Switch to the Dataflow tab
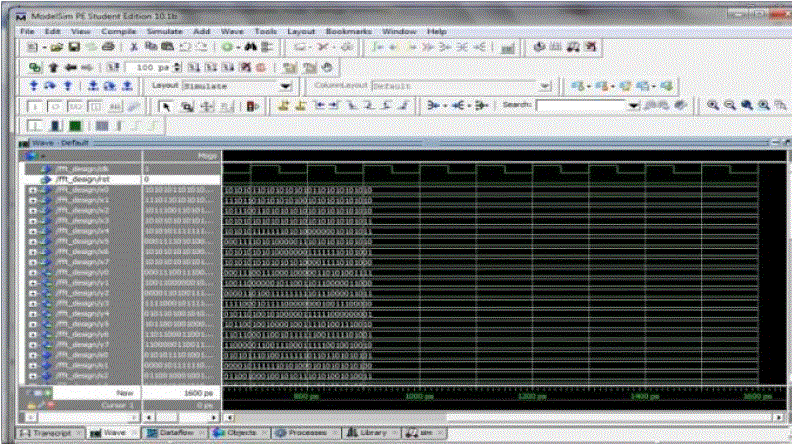The image size is (793, 444). coord(174,432)
